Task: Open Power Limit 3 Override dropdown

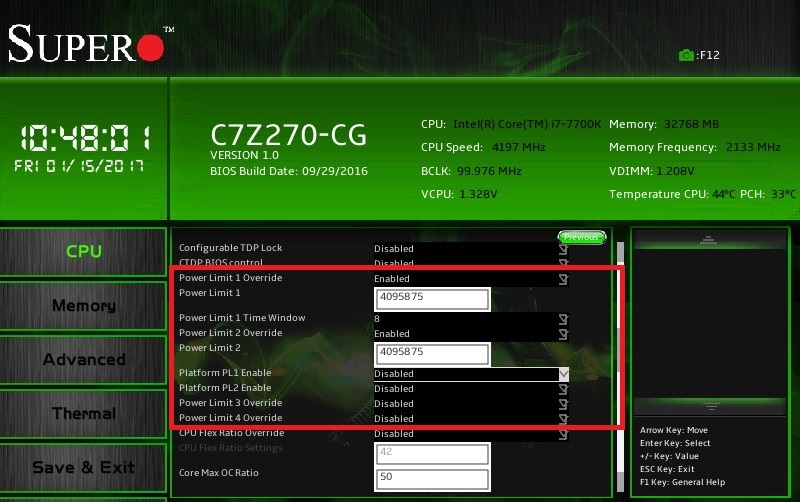Action: coord(471,404)
